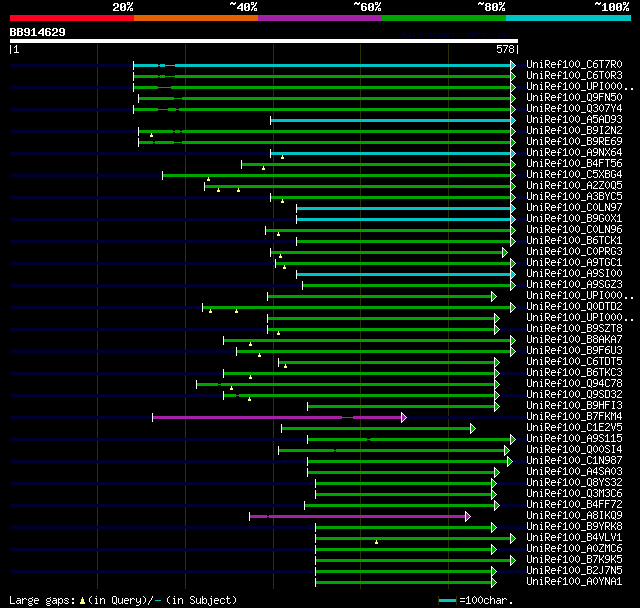
Task: Click the yellow gap marker under UniRef100_B4VLV1 bar
Action: click(376, 542)
